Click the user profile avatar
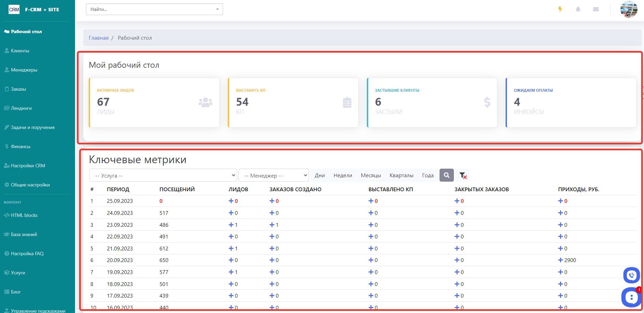This screenshot has width=644, height=313. [x=629, y=9]
